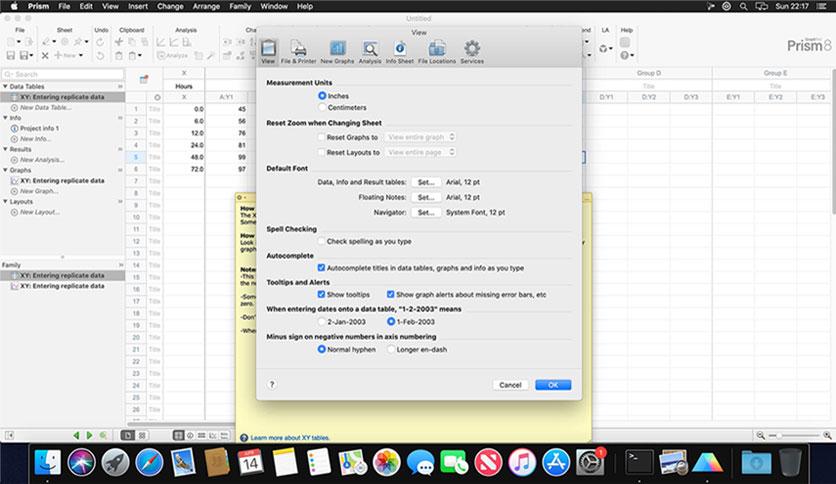The width and height of the screenshot is (836, 484).
Task: Toggle Autocomplete titles checkbox
Action: [321, 268]
